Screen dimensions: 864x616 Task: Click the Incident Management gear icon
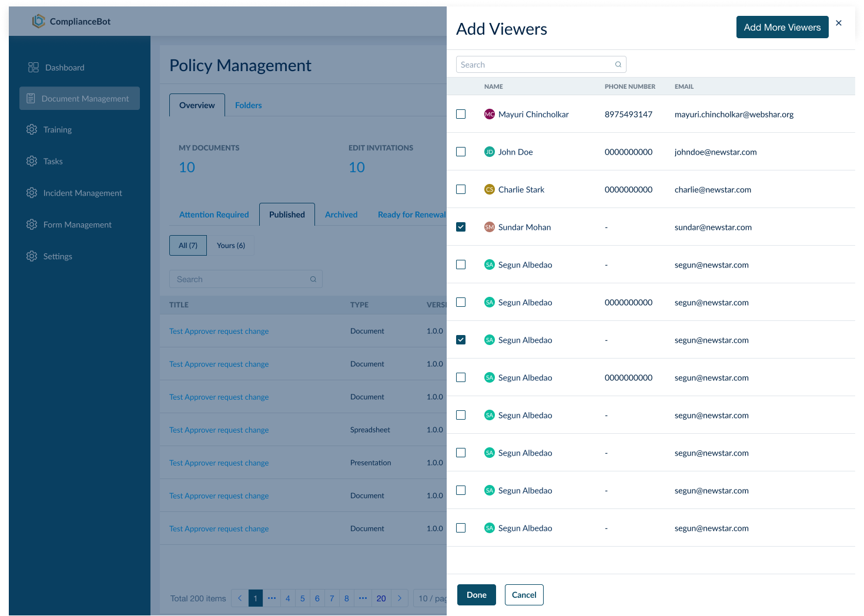pos(32,193)
